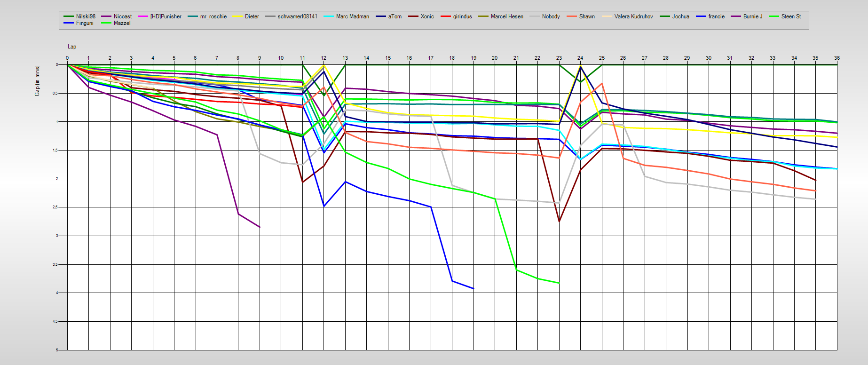The height and width of the screenshot is (365, 868).
Task: Click the Marc Madman legend label
Action: click(x=352, y=16)
